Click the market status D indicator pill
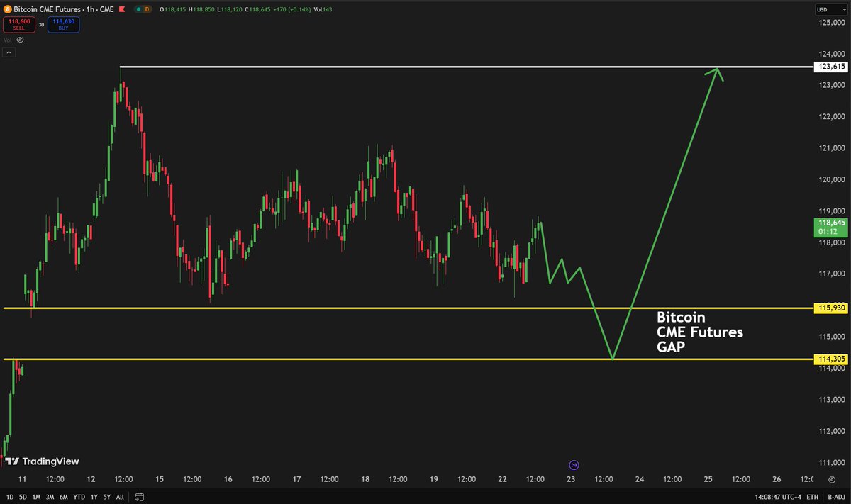 coord(147,9)
